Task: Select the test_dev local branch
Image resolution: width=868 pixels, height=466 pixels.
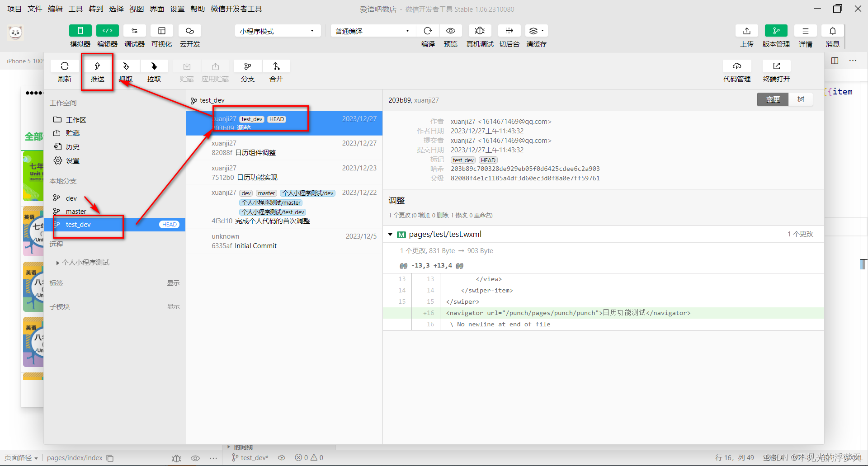Action: [115, 224]
